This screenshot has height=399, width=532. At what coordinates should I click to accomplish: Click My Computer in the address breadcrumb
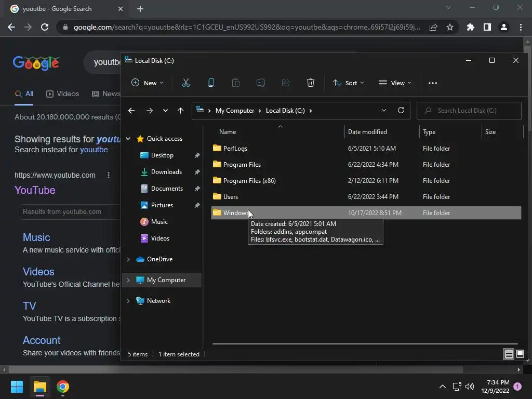pyautogui.click(x=235, y=111)
